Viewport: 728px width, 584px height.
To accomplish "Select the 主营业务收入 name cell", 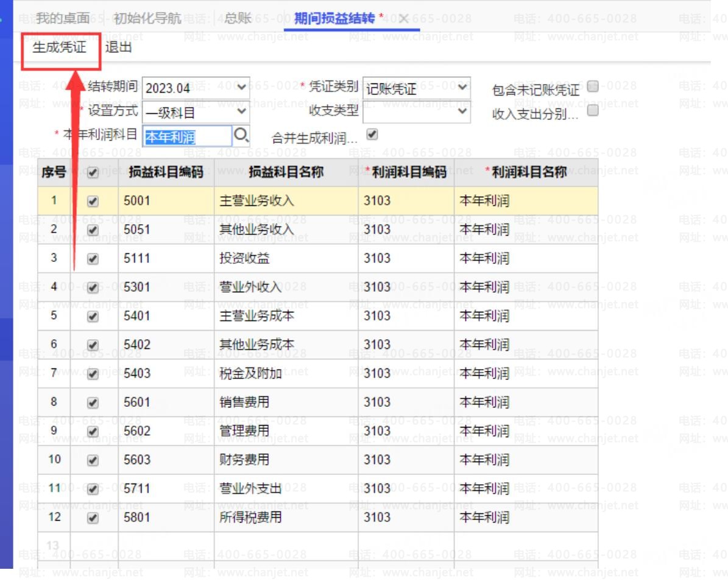I will (286, 201).
